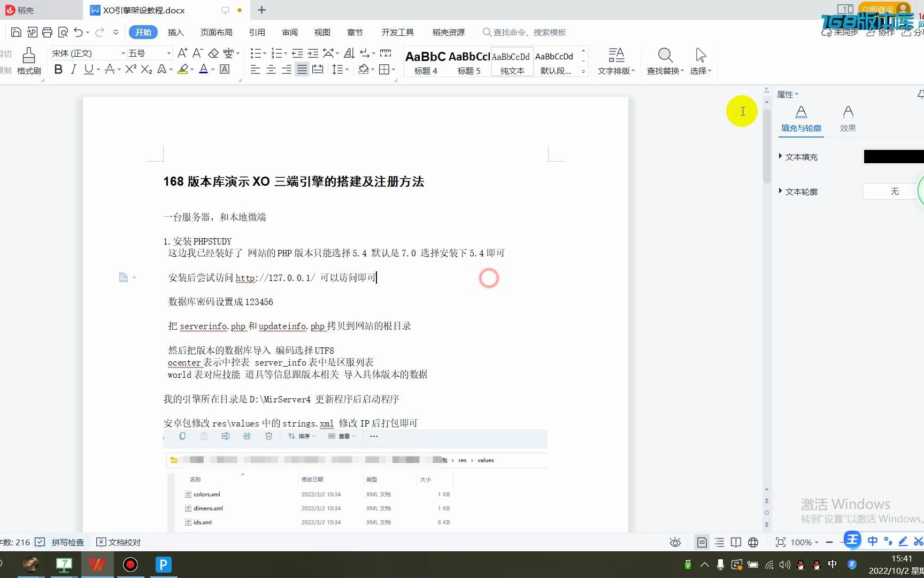This screenshot has height=578, width=924.
Task: Open the 页面布局 ribbon tab
Action: [x=216, y=32]
